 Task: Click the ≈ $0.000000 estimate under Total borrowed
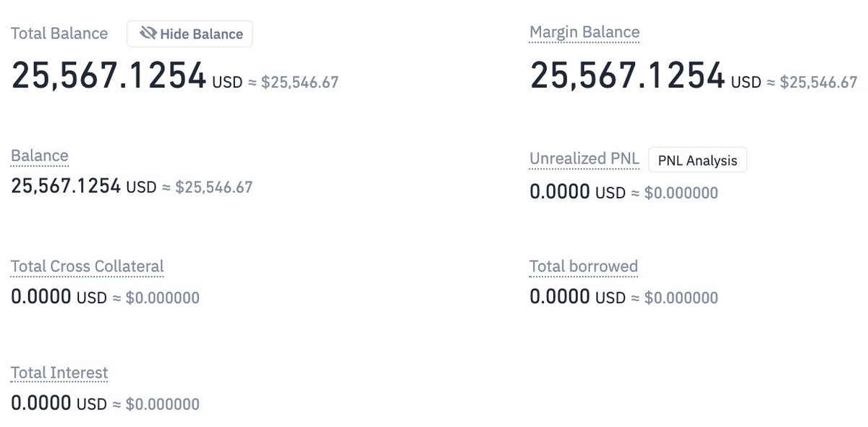[674, 297]
